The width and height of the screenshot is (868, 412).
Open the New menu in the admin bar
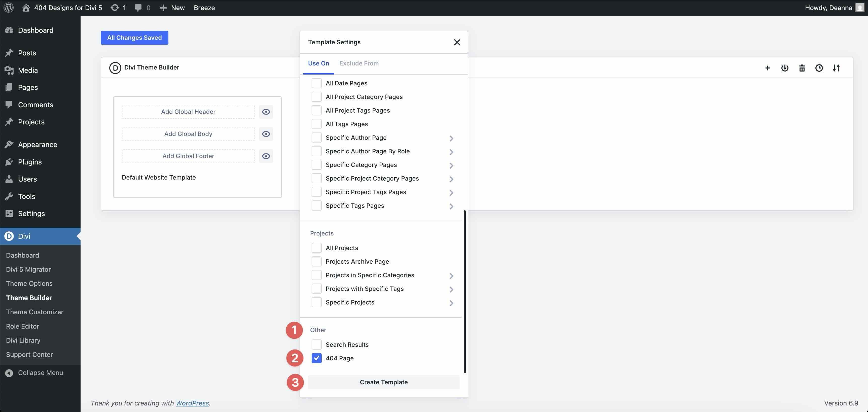click(172, 7)
